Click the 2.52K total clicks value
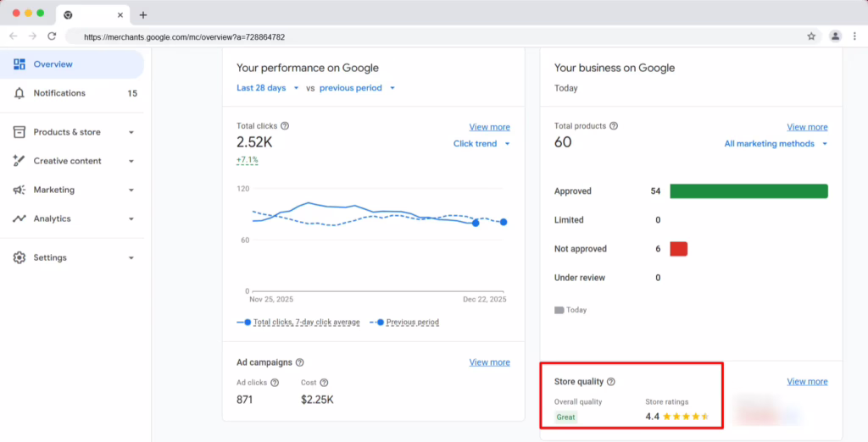 point(254,142)
